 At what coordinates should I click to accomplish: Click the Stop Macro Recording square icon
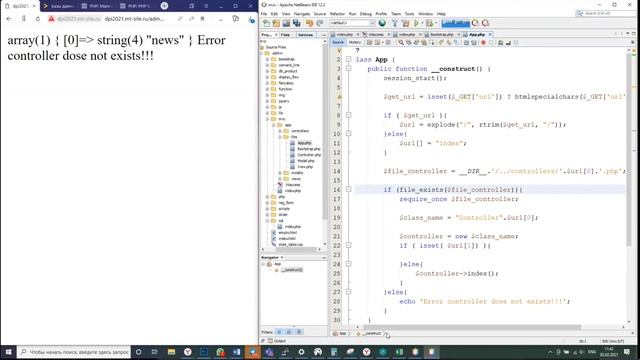tap(491, 42)
